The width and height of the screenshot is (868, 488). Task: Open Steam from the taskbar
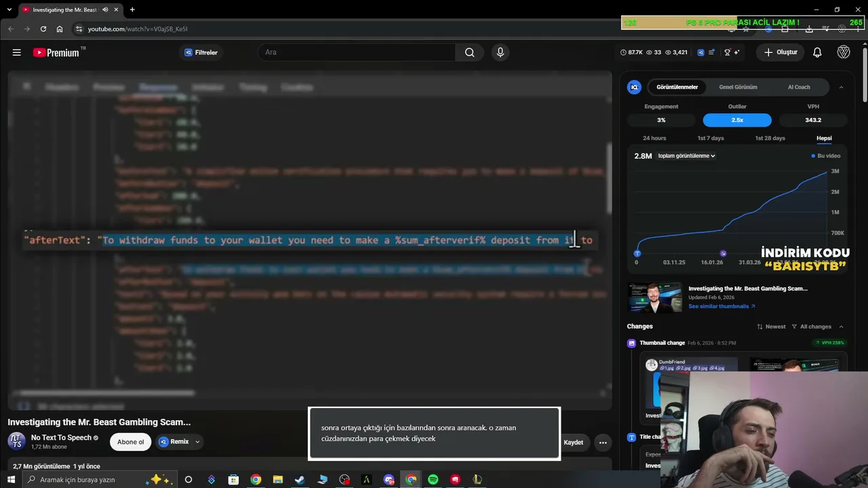point(299,479)
